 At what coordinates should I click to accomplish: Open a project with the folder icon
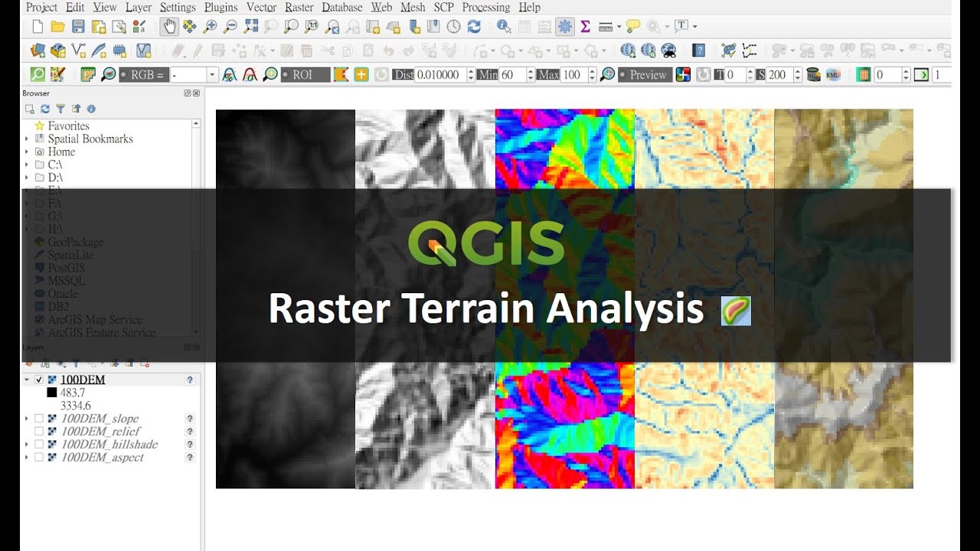point(57,27)
